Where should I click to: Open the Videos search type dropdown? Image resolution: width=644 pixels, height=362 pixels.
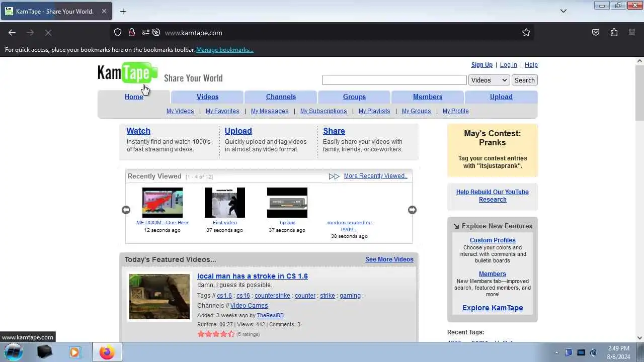[489, 80]
